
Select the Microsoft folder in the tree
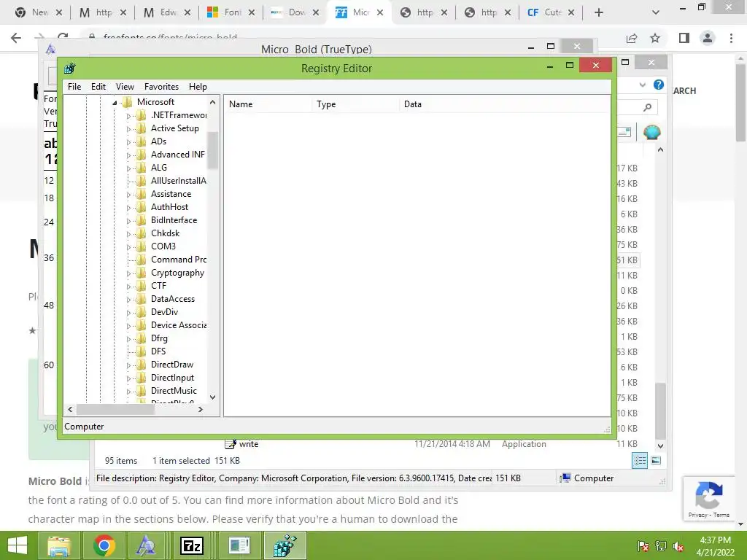(155, 102)
